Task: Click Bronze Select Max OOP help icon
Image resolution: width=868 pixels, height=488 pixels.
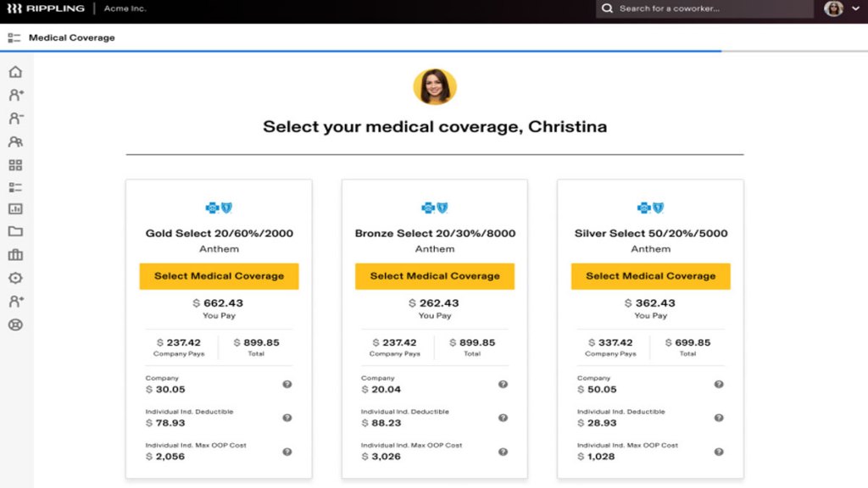Action: (x=503, y=452)
